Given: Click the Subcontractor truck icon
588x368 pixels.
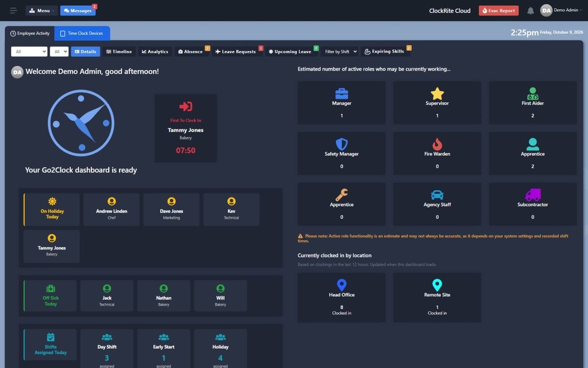Looking at the screenshot, I should [533, 195].
